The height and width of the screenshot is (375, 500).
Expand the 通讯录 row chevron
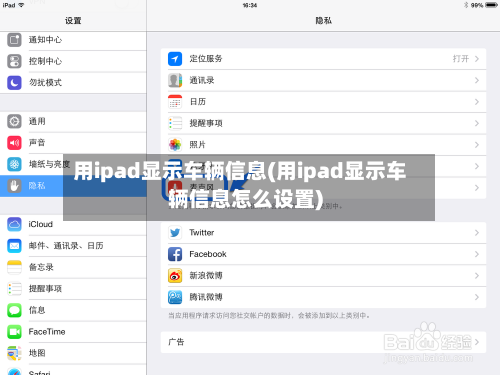tap(477, 80)
